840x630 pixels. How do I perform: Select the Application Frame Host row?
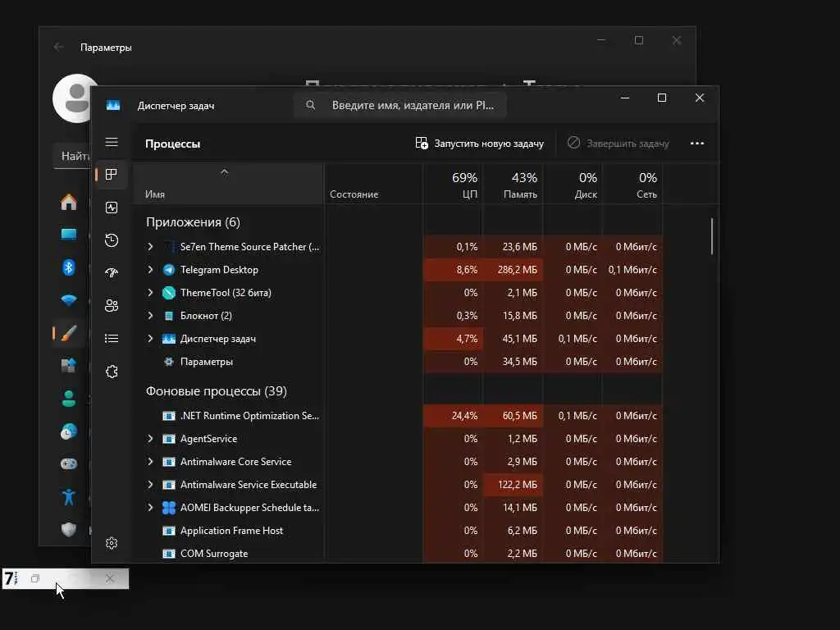point(398,531)
